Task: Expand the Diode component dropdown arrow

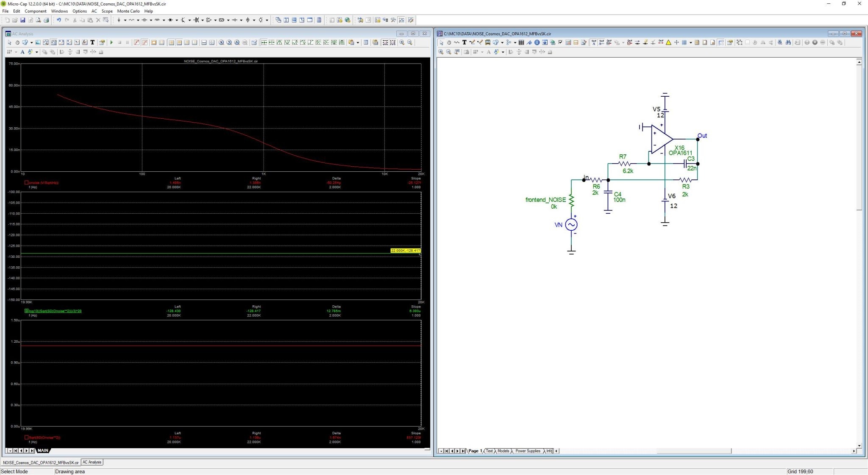Action: pyautogui.click(x=177, y=20)
